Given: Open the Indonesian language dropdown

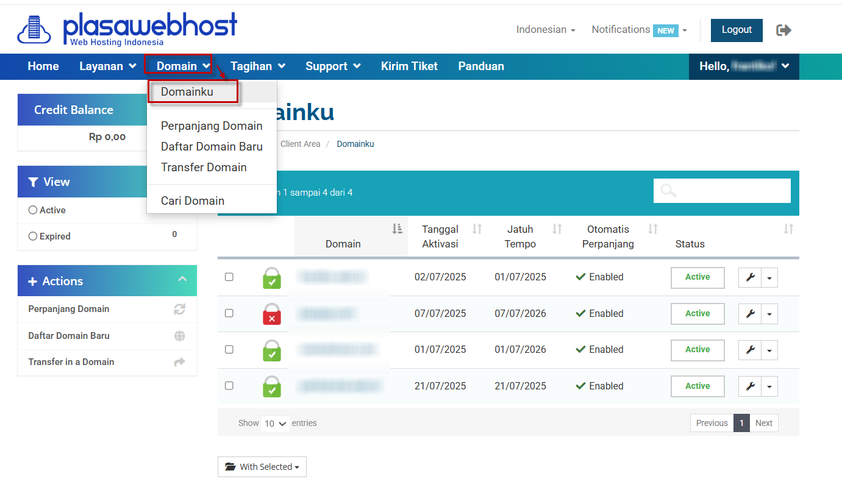Looking at the screenshot, I should tap(546, 30).
